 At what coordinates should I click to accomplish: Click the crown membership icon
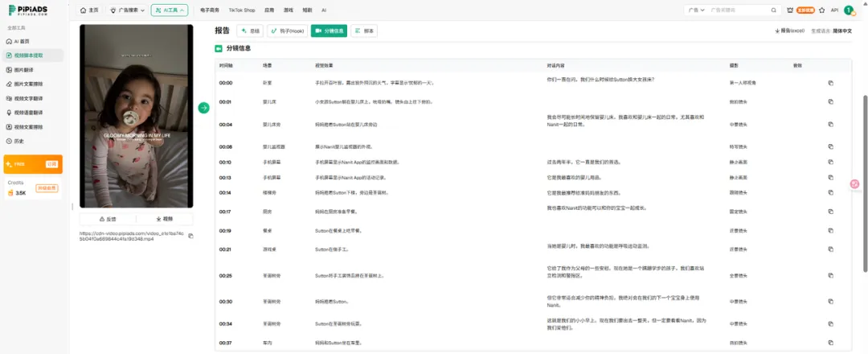pos(790,10)
